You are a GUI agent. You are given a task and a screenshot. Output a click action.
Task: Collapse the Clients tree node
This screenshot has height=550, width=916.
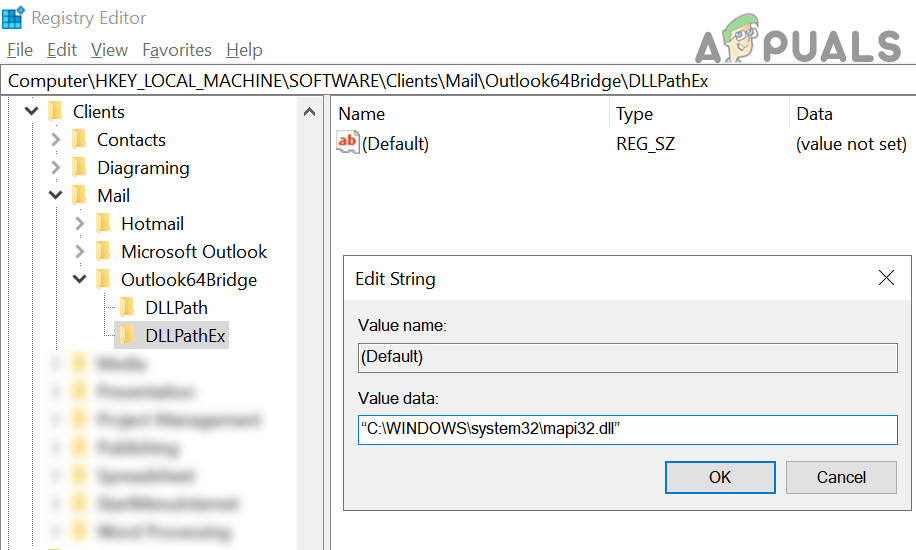[x=32, y=112]
